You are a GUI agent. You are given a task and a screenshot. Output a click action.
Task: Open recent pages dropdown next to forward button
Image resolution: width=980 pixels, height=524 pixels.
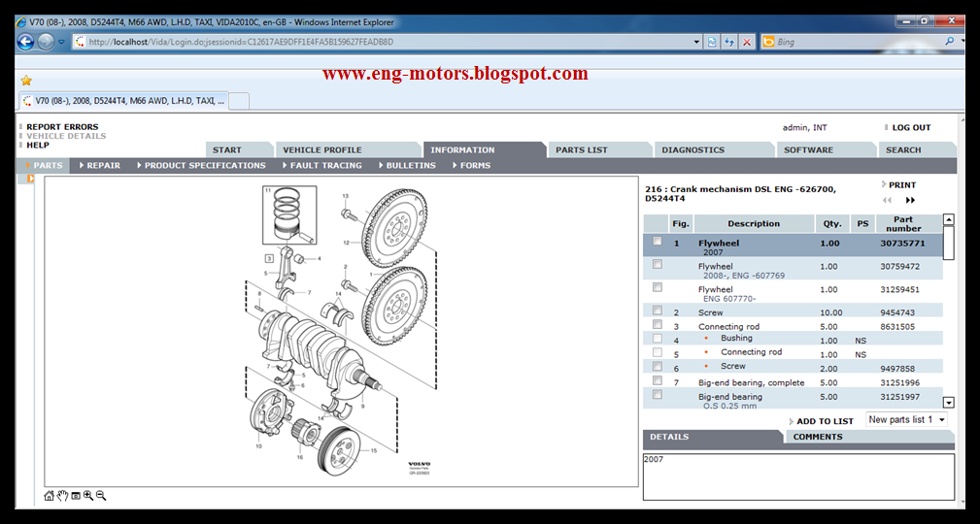[61, 42]
